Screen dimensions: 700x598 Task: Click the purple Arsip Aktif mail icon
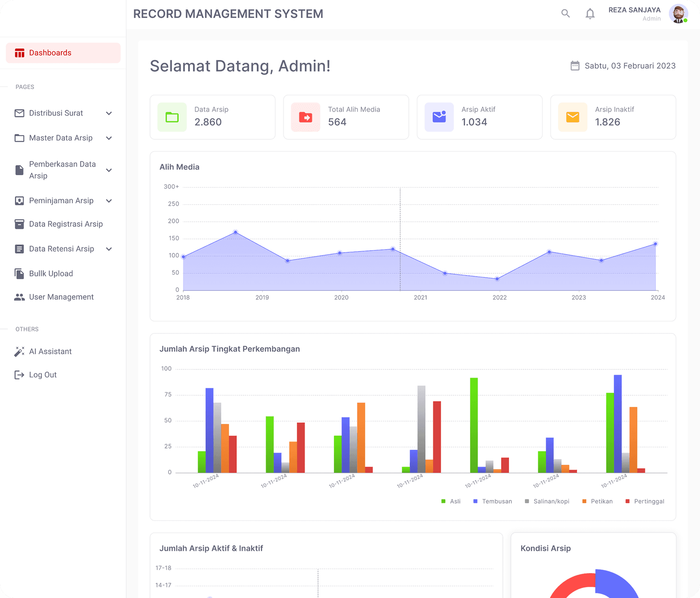pyautogui.click(x=439, y=117)
